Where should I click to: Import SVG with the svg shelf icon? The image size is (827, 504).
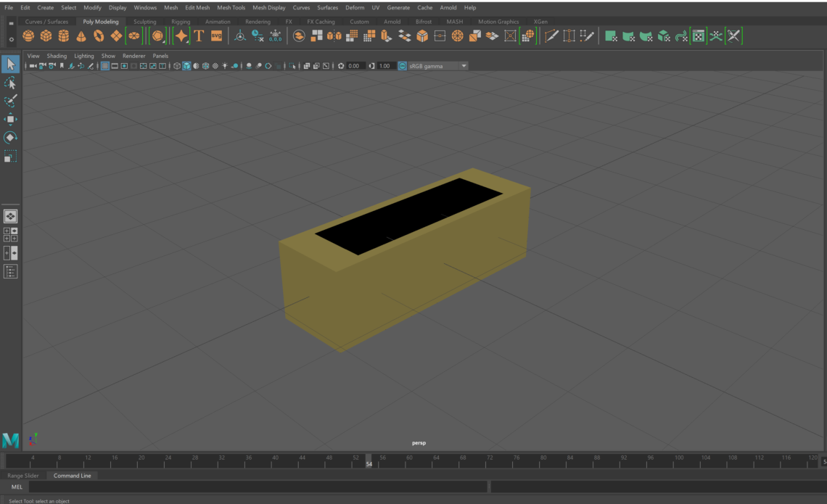pyautogui.click(x=217, y=36)
